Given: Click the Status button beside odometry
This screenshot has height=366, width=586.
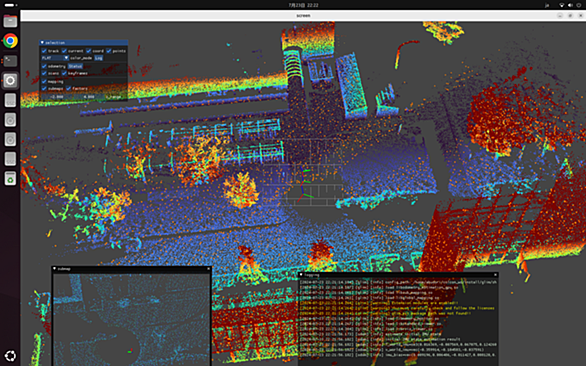Looking at the screenshot, I should (75, 66).
